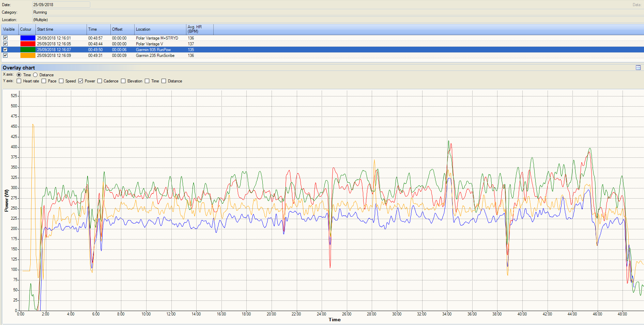Image resolution: width=644 pixels, height=325 pixels.
Task: Click the Offset column header
Action: point(122,29)
